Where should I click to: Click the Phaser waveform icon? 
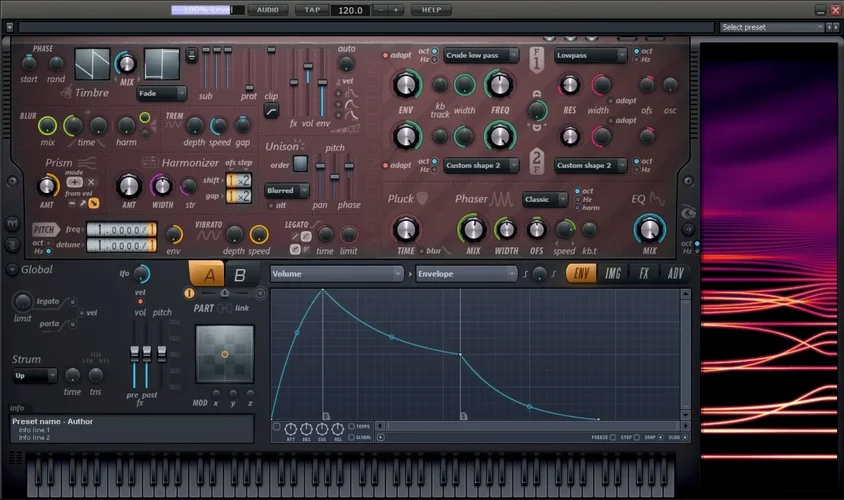[500, 199]
